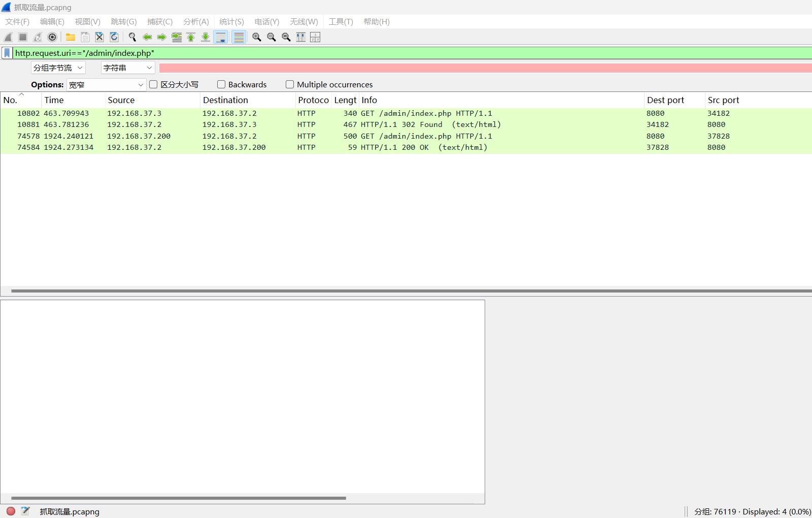Viewport: 812px width, 518px height.
Task: Open a capture file via folder icon
Action: point(71,37)
